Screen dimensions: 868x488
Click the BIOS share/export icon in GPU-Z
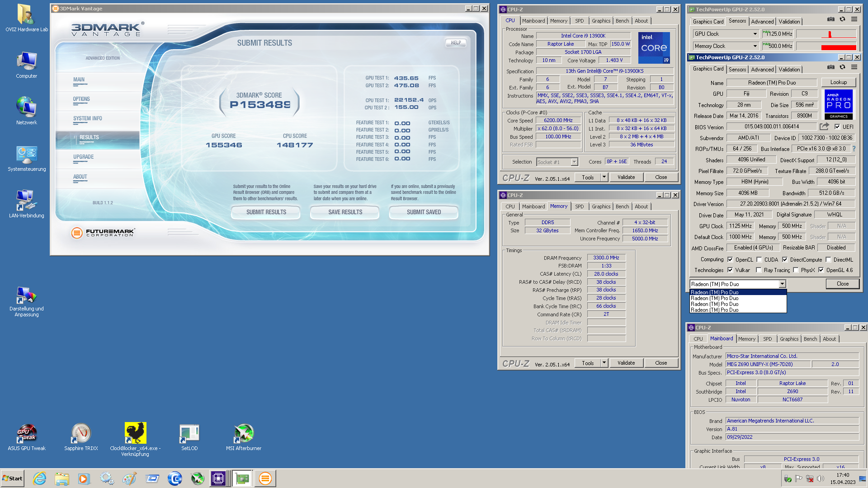(x=825, y=127)
